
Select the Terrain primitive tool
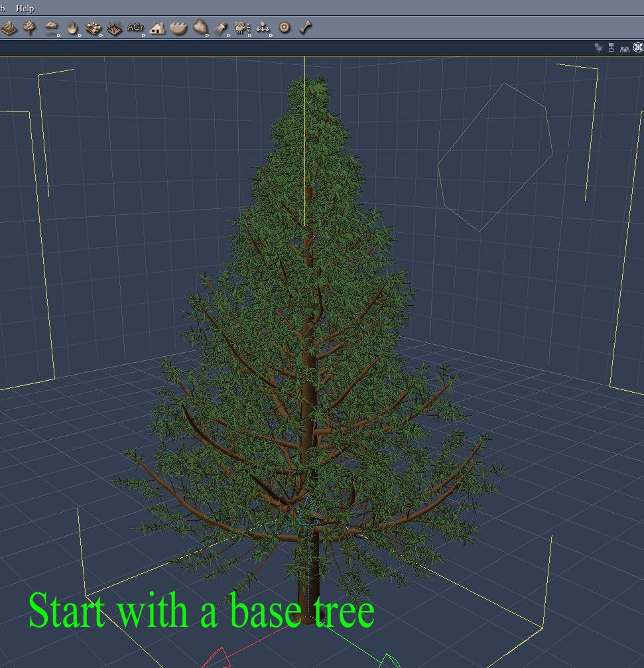coord(9,29)
